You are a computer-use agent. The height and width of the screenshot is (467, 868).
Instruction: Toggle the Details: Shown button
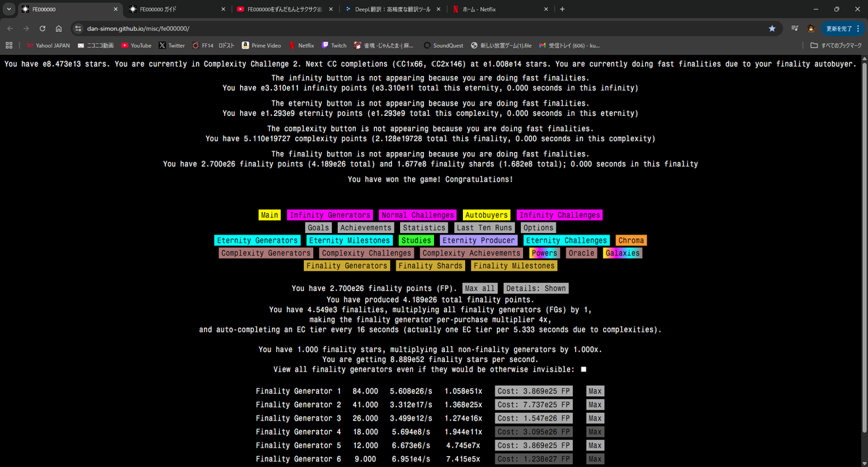coord(536,288)
